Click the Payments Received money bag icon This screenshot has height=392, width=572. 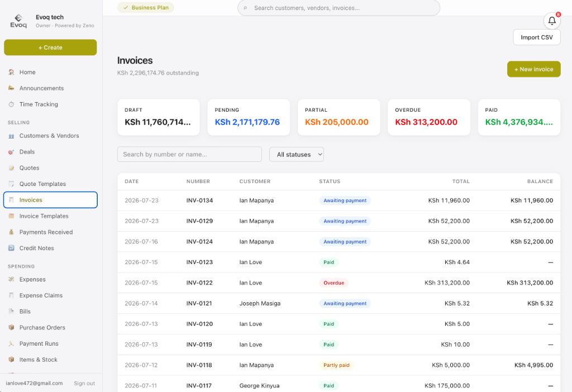click(11, 232)
